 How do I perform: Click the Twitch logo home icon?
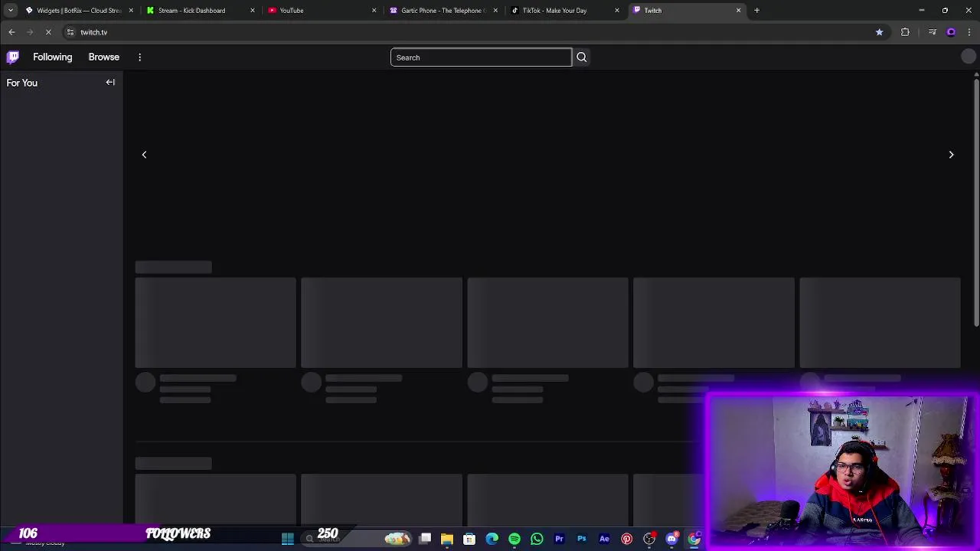click(13, 57)
